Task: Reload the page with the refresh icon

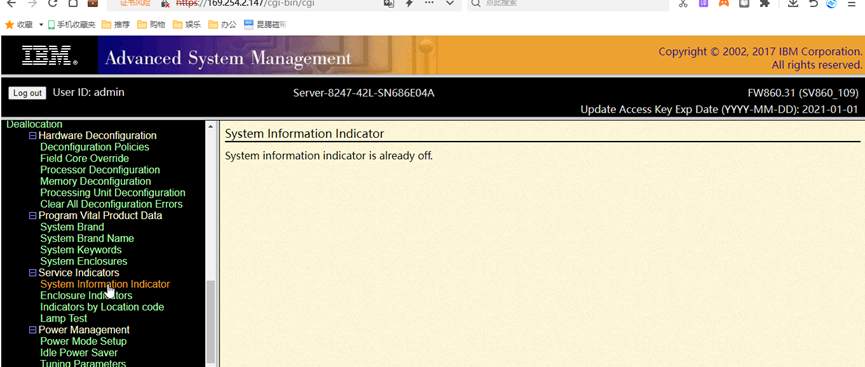Action: (53, 3)
